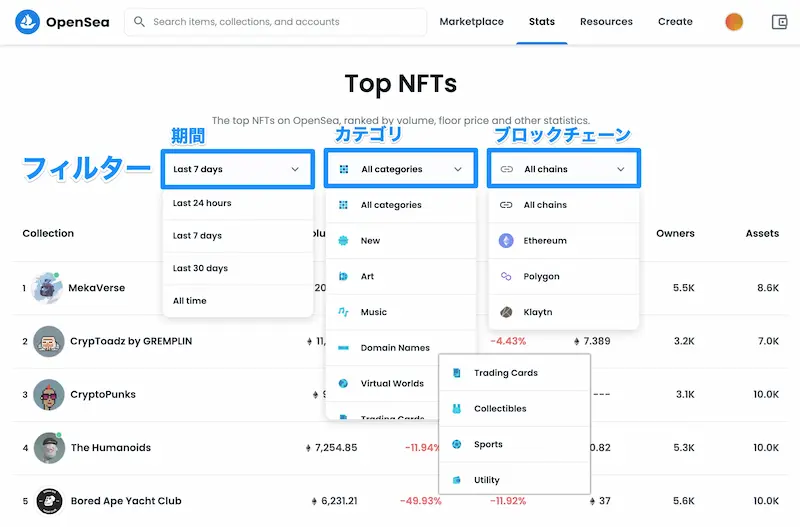Choose Collectibles category

pyautogui.click(x=515, y=409)
